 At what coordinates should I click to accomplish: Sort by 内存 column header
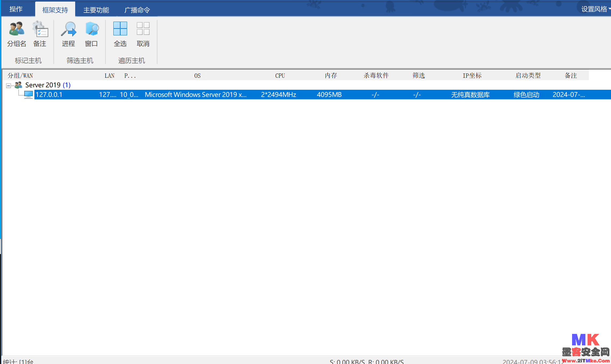[x=331, y=76]
